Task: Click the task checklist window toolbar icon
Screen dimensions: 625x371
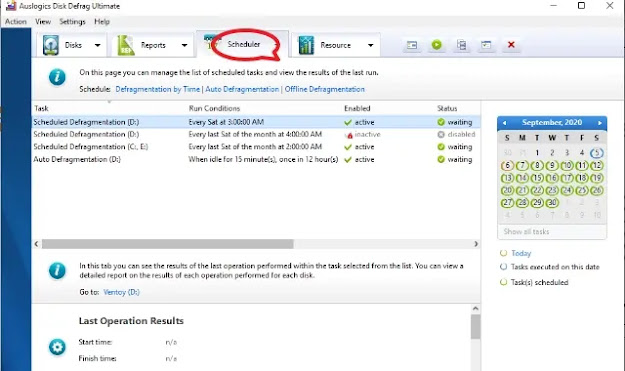Action: point(486,45)
